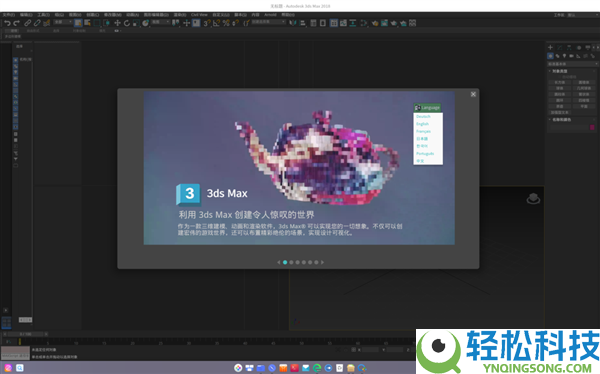The width and height of the screenshot is (600, 374).
Task: Switch to the Modify command panel tab
Action: click(559, 47)
